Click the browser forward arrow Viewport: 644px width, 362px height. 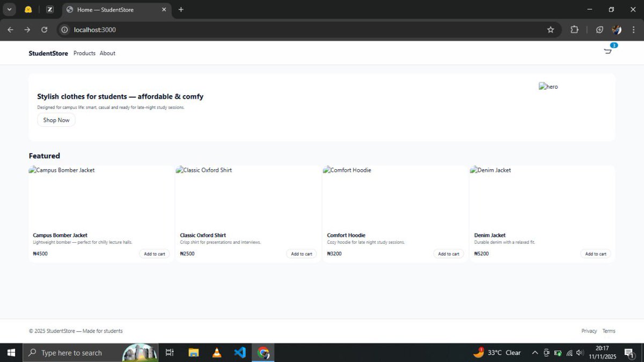tap(27, 30)
